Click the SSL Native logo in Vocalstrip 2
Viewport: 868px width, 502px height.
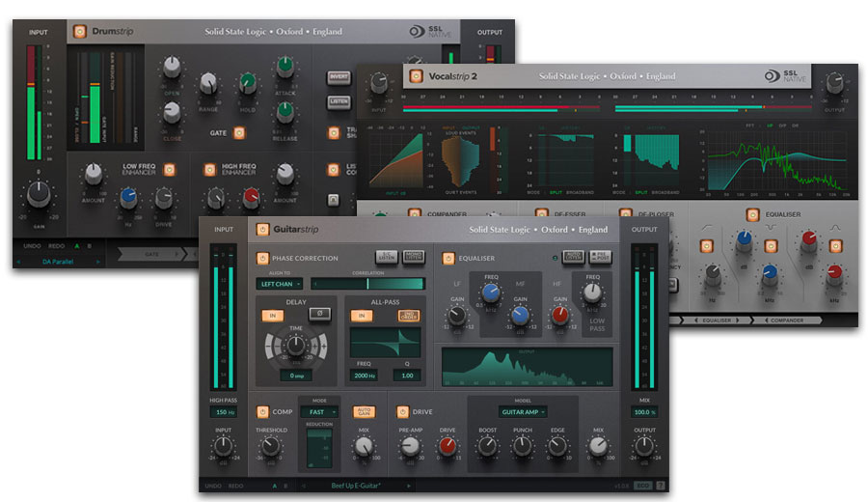(x=785, y=76)
